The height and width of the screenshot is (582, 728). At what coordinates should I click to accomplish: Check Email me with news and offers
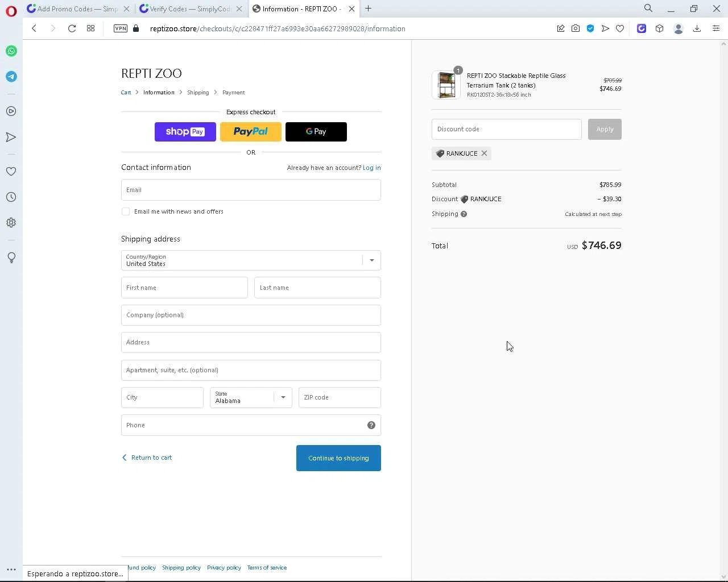126,211
